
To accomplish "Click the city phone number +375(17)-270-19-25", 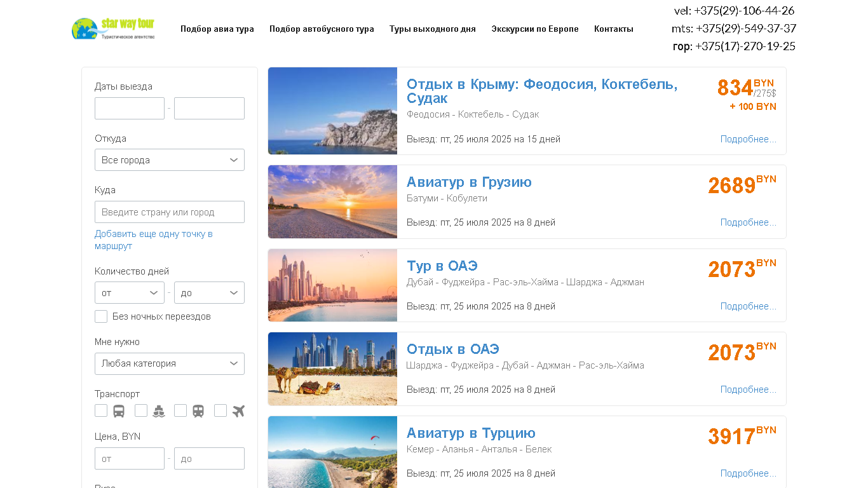I will coord(745,46).
